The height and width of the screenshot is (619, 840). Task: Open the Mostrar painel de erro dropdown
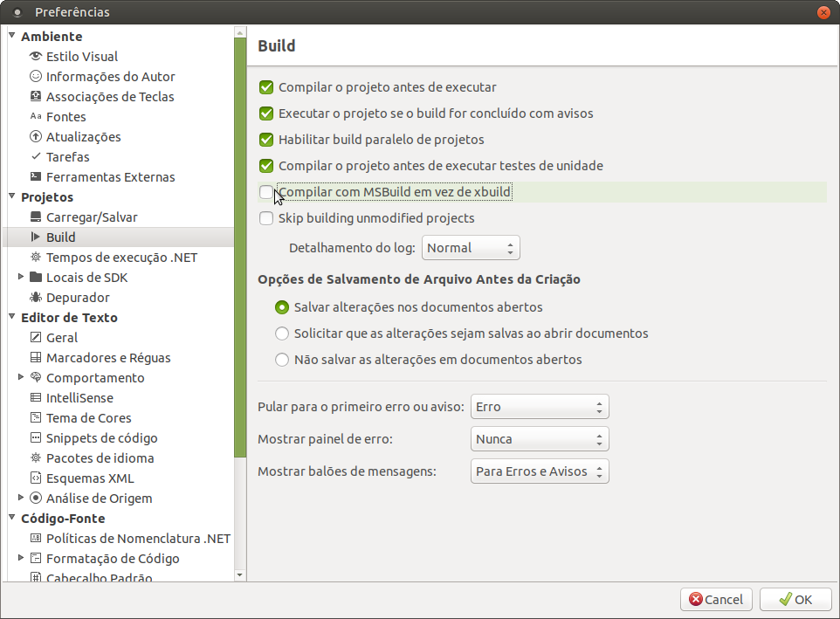point(540,439)
